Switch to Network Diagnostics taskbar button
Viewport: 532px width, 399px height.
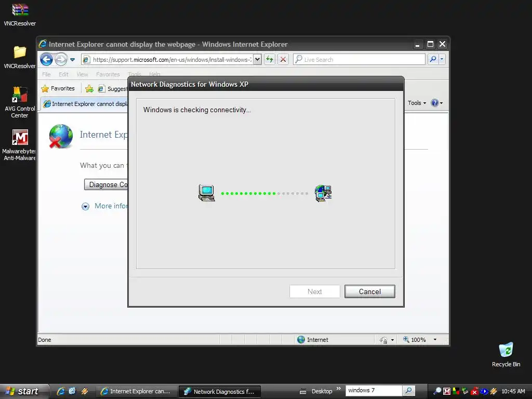[x=220, y=391]
